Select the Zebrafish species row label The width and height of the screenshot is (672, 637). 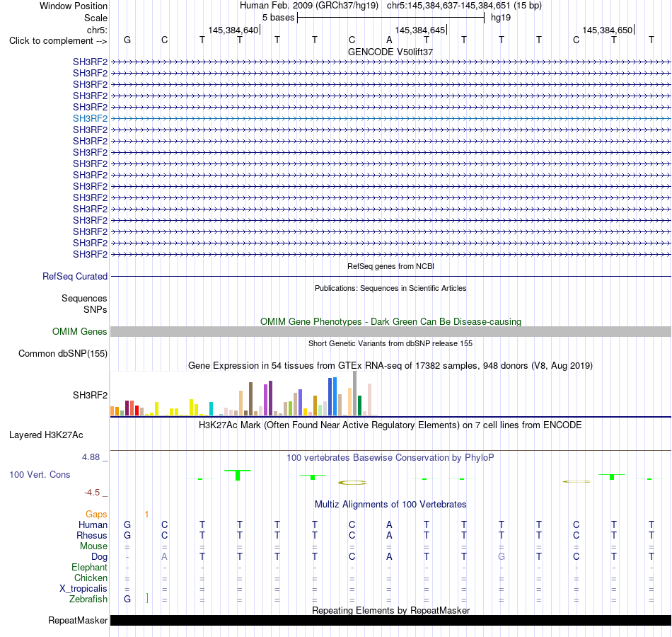click(88, 599)
